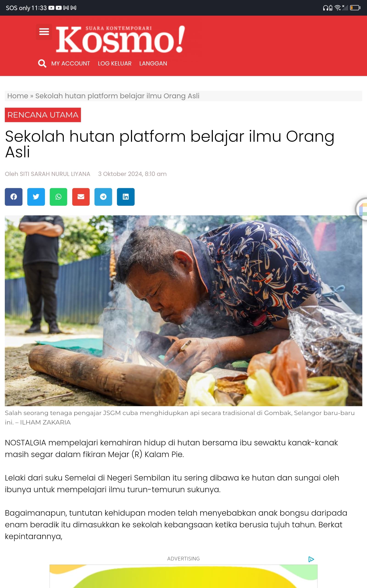Click author SITI SARAH NURUL LIYANA

tap(55, 174)
